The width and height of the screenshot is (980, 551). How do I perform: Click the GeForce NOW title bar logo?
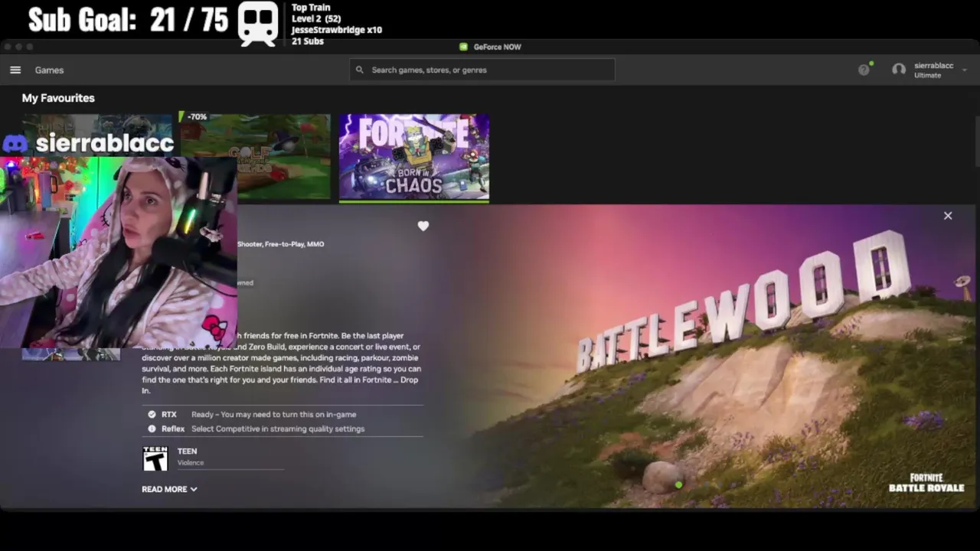[463, 47]
